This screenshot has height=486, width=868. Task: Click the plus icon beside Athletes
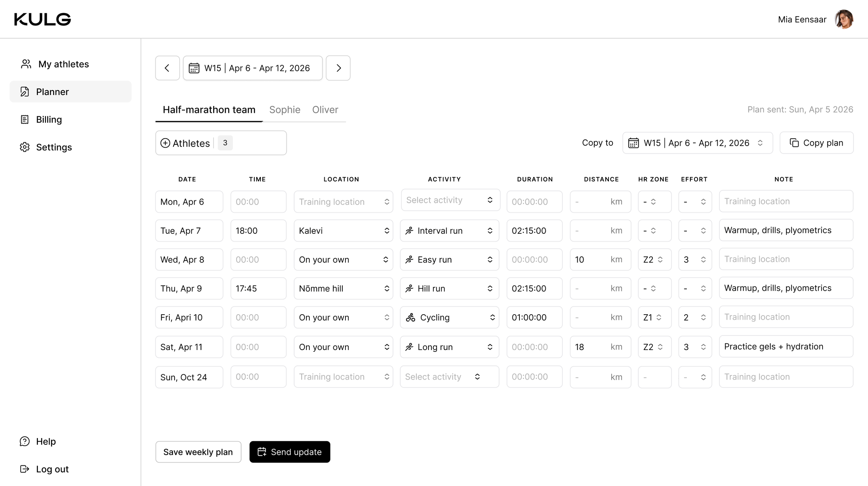pyautogui.click(x=165, y=143)
